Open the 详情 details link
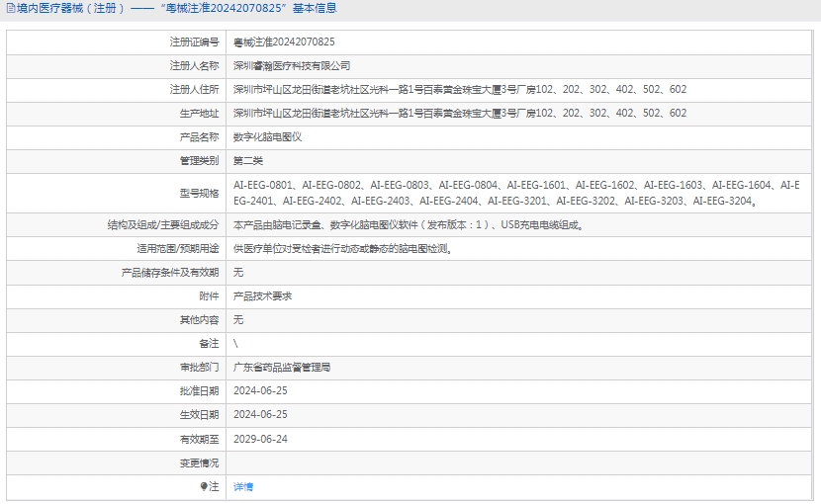Viewport: 821px width, 504px height. [243, 487]
